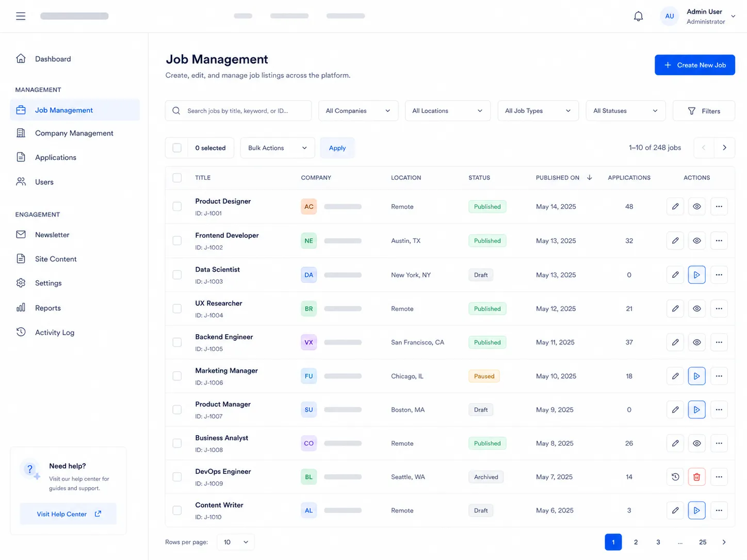Restore the archived DevOps Engineer job
Viewport: 747px width, 560px height.
point(675,477)
